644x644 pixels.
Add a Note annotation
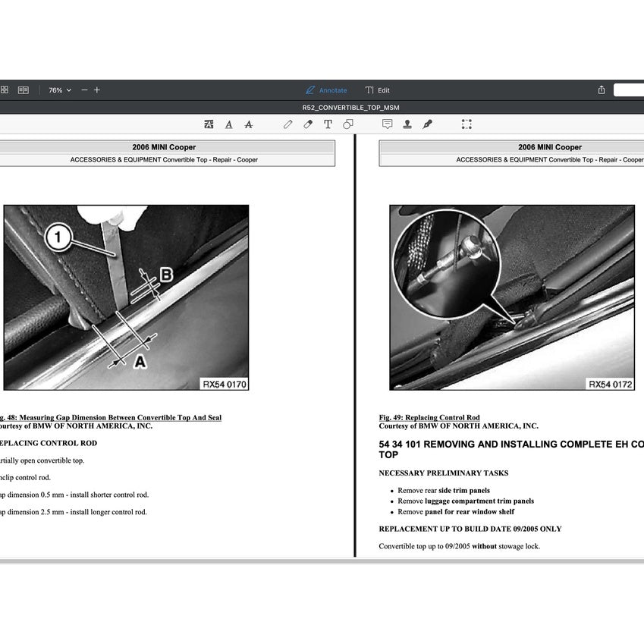[387, 124]
